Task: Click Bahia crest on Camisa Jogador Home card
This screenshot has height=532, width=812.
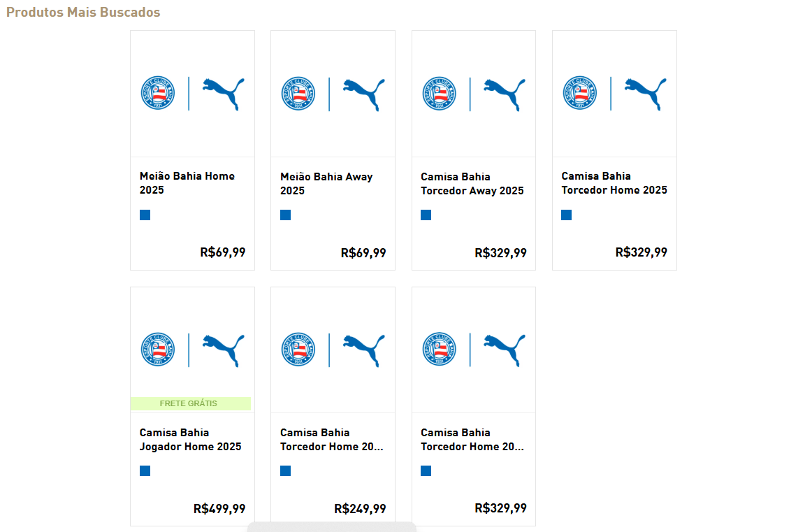Action: pyautogui.click(x=157, y=350)
